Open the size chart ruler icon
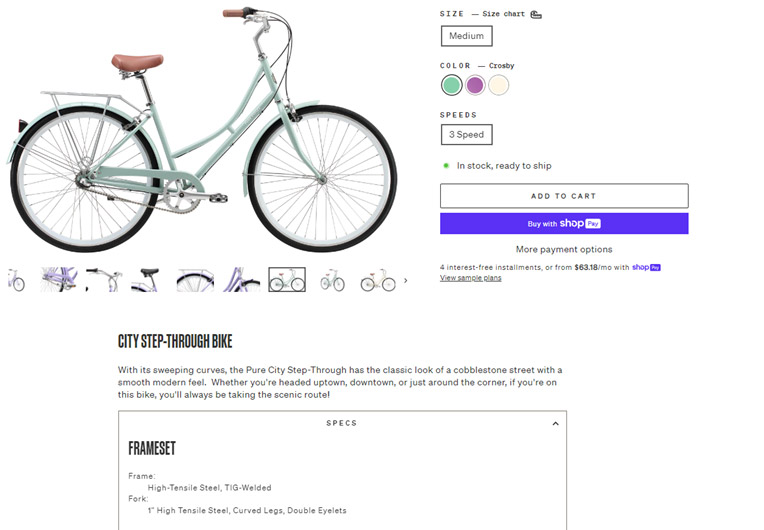The height and width of the screenshot is (530, 764). (536, 15)
